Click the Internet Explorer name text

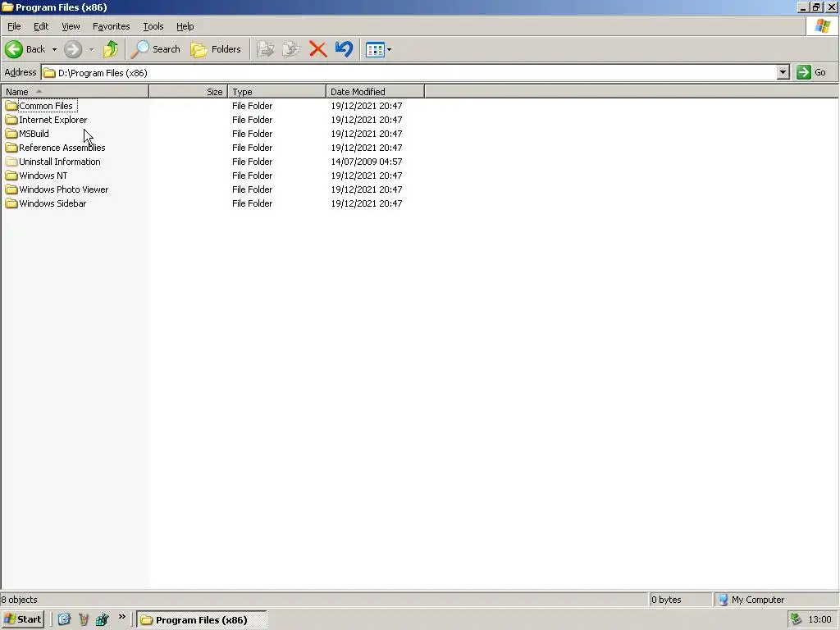[53, 120]
